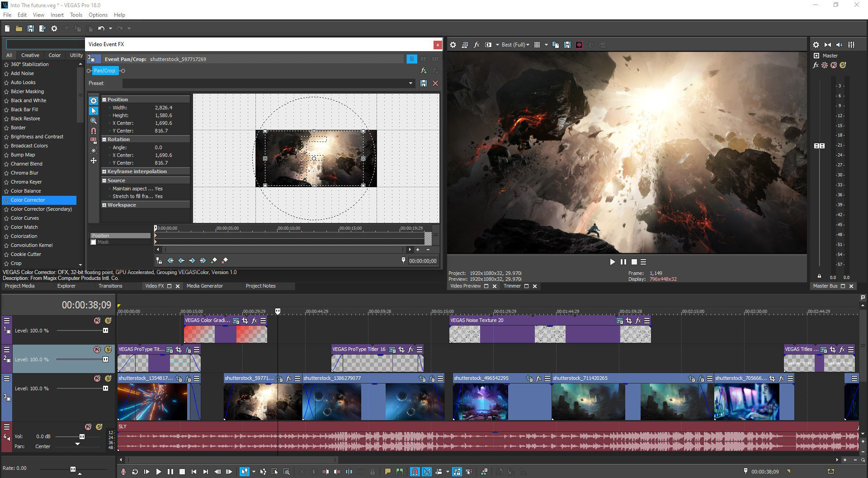Click Play under the video preview
Image resolution: width=868 pixels, height=478 pixels.
point(613,262)
